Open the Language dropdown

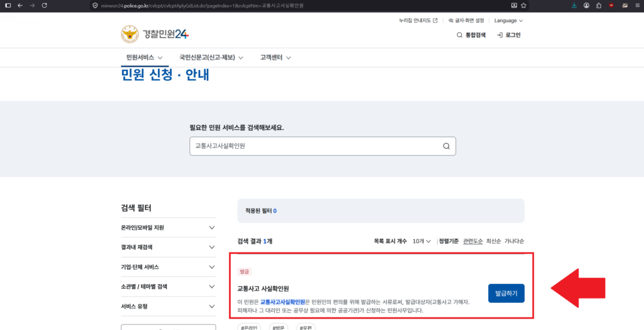508,21
